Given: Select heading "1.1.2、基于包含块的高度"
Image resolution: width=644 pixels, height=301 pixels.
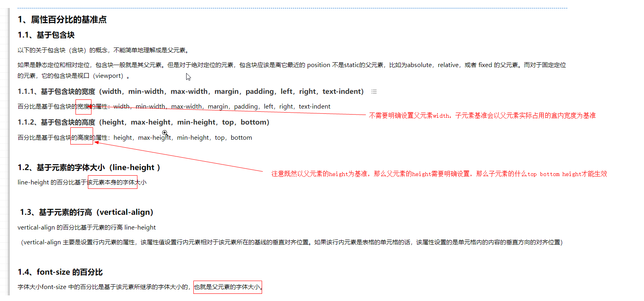Looking at the screenshot, I should [144, 122].
